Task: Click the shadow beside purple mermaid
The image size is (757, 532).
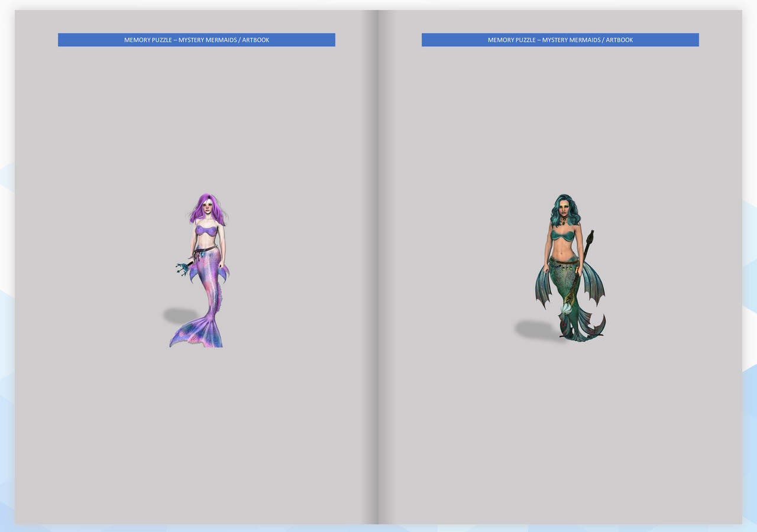Action: (179, 316)
